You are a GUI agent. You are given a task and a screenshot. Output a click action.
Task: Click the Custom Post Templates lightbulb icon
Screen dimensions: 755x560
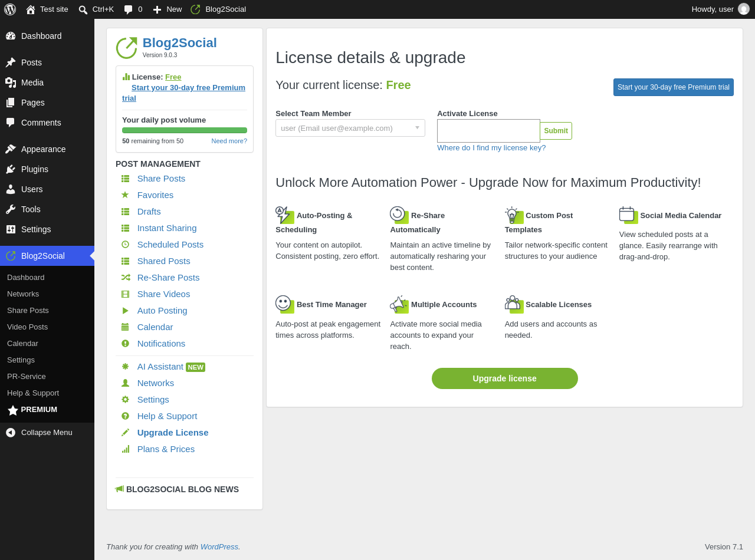(x=514, y=215)
